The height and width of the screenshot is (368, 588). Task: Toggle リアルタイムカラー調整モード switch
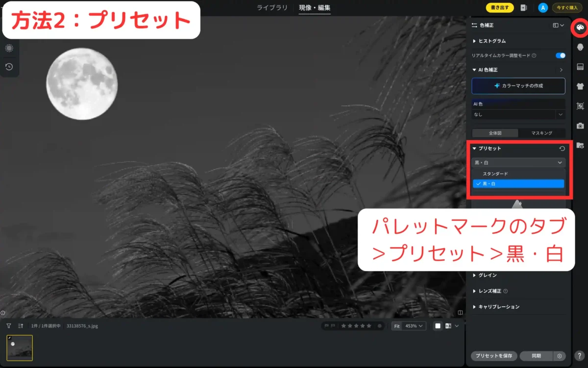pyautogui.click(x=561, y=56)
